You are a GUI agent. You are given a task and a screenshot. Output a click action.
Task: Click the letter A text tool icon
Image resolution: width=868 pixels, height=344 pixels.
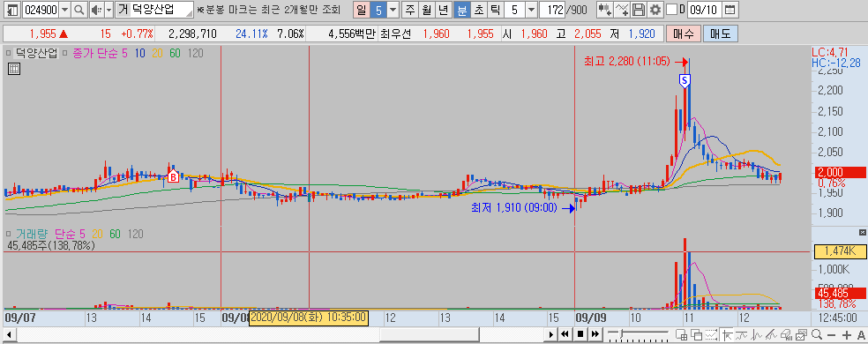(861, 335)
